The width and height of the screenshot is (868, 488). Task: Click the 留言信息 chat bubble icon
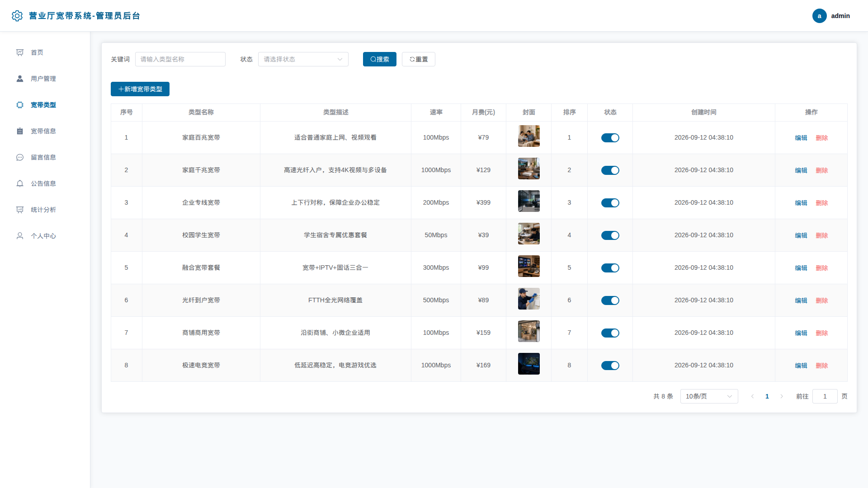(x=20, y=157)
